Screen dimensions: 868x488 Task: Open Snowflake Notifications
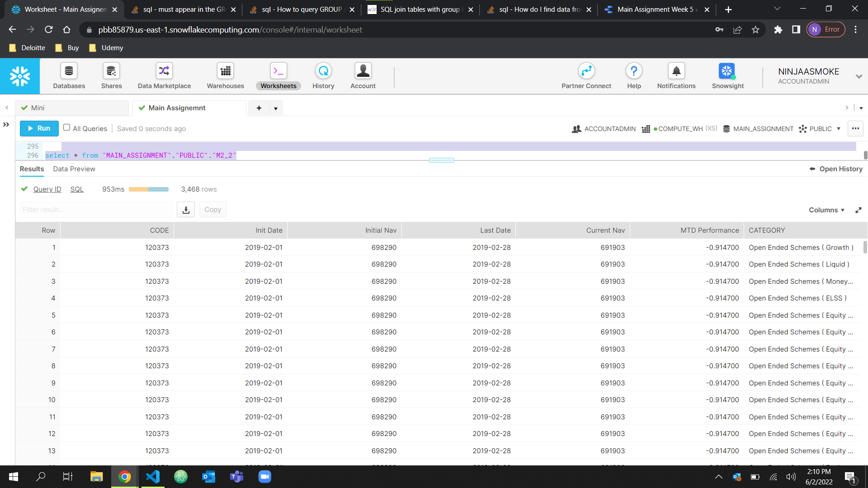pyautogui.click(x=675, y=76)
